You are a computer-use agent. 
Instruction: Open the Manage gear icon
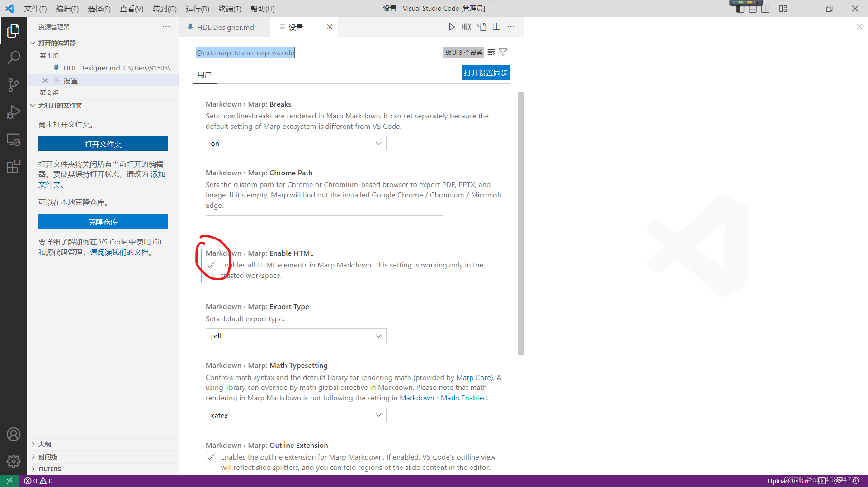[x=14, y=461]
